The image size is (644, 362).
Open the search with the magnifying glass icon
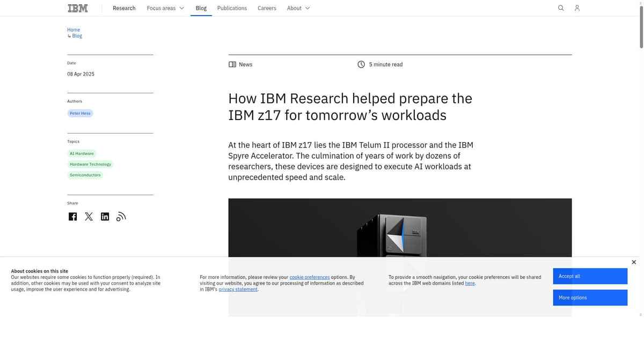pos(560,8)
